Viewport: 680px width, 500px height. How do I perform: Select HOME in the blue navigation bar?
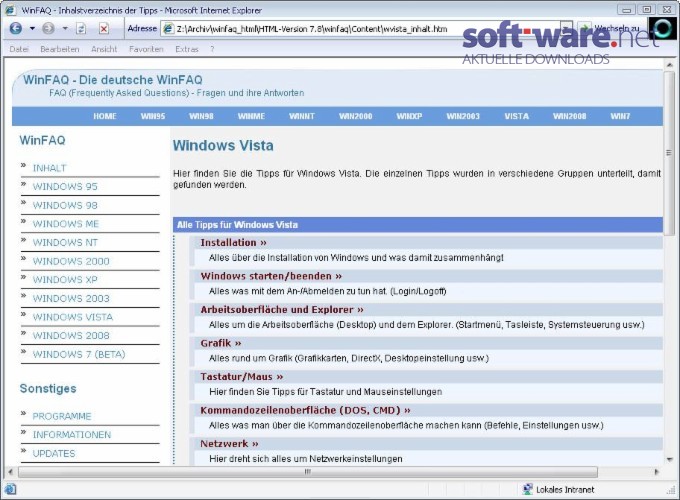[105, 116]
